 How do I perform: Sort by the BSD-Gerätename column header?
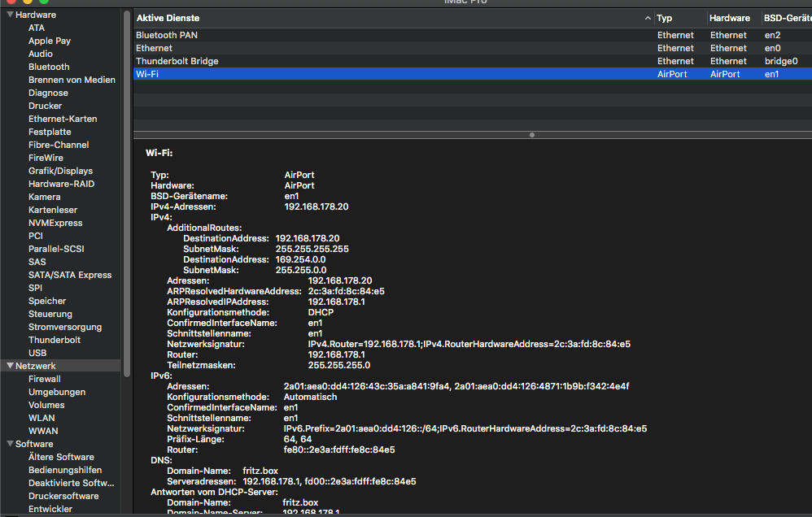785,18
